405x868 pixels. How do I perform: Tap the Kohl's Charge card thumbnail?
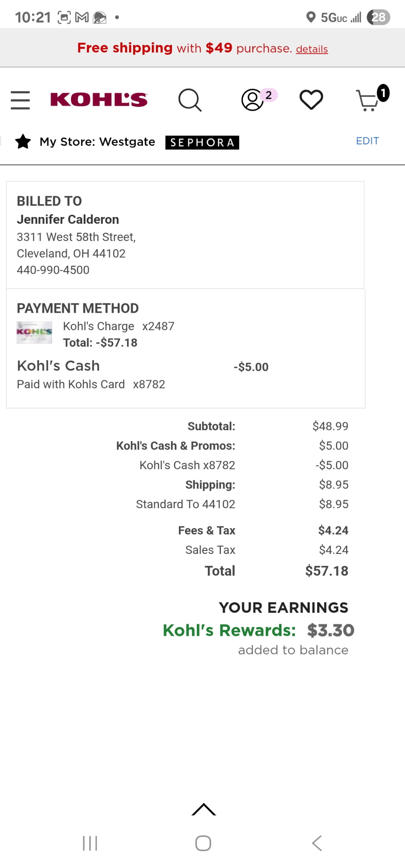[x=34, y=333]
